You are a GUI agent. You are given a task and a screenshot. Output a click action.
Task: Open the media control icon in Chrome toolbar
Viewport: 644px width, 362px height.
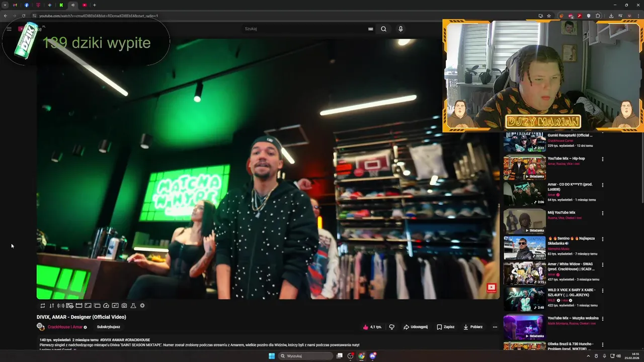(620, 16)
